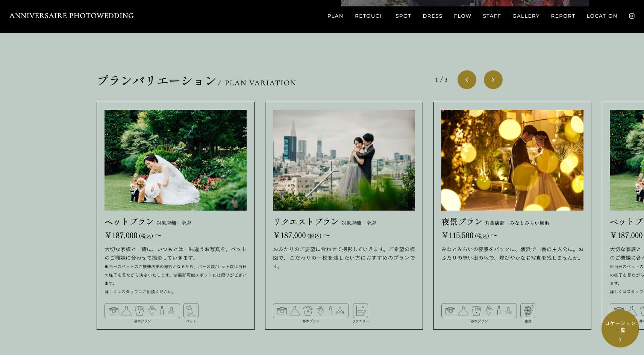Image resolution: width=644 pixels, height=355 pixels.
Task: Open the 夜景プラン night lights photo
Action: 512,160
